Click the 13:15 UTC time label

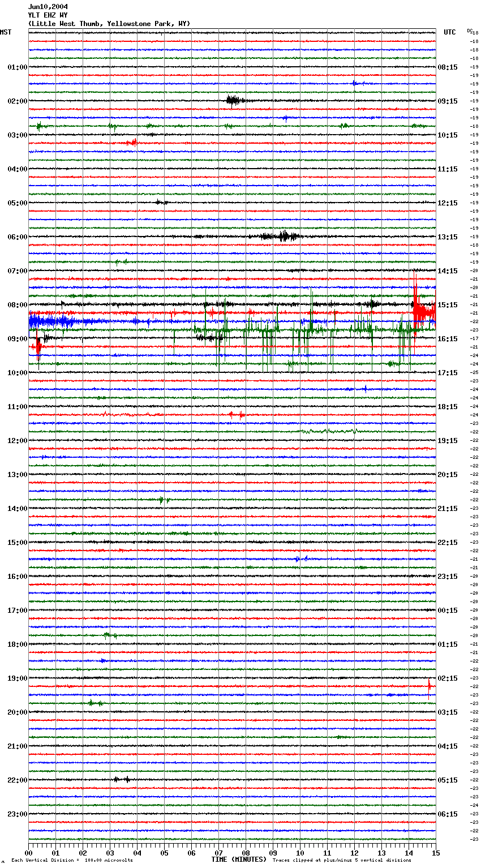[448, 237]
